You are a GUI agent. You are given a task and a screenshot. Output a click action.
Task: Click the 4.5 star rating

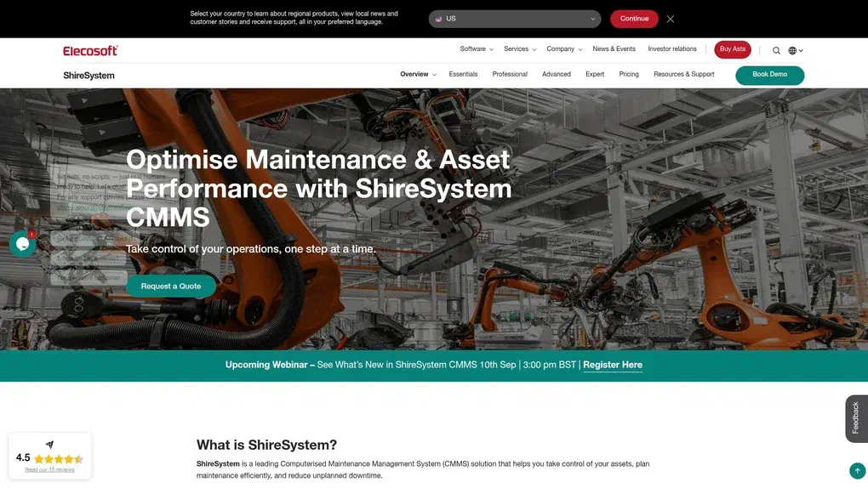(x=50, y=458)
